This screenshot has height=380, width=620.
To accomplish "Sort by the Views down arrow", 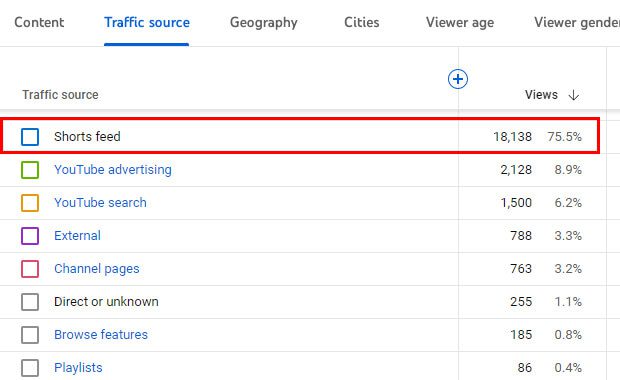I will pos(573,95).
